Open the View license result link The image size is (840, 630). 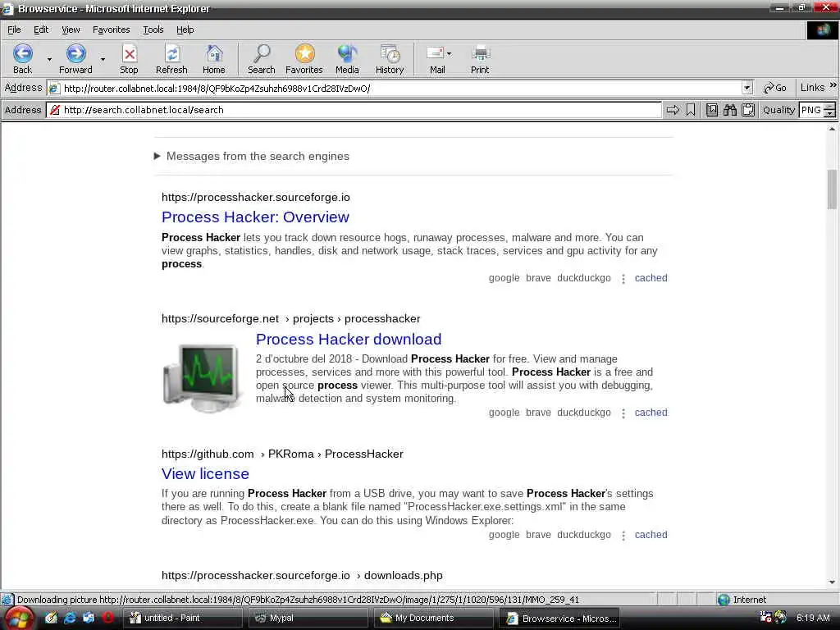tap(205, 473)
